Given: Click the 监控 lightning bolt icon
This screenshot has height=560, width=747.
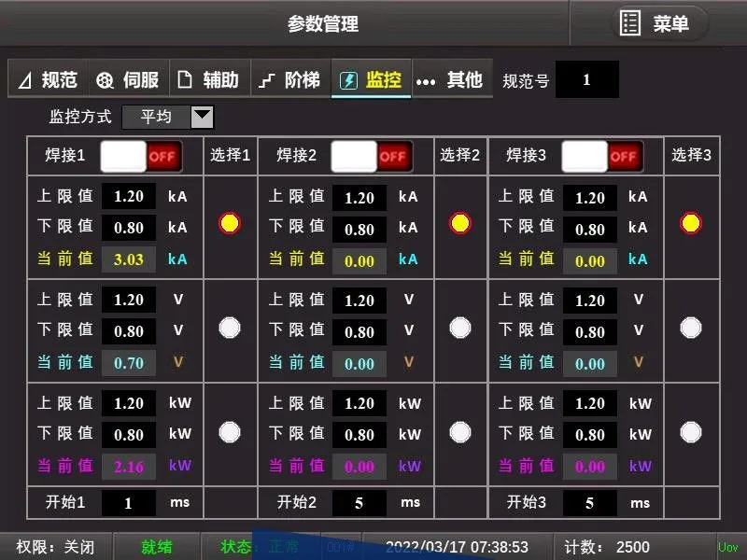Looking at the screenshot, I should tap(350, 80).
